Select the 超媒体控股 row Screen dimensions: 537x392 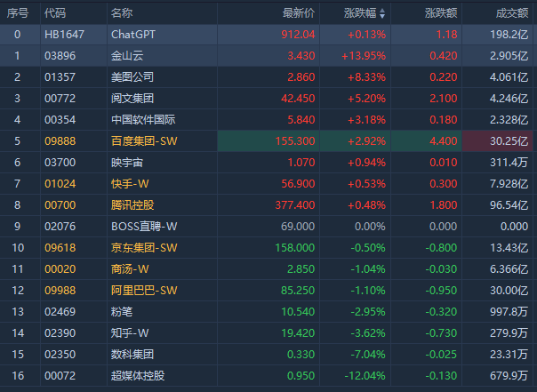click(138, 376)
